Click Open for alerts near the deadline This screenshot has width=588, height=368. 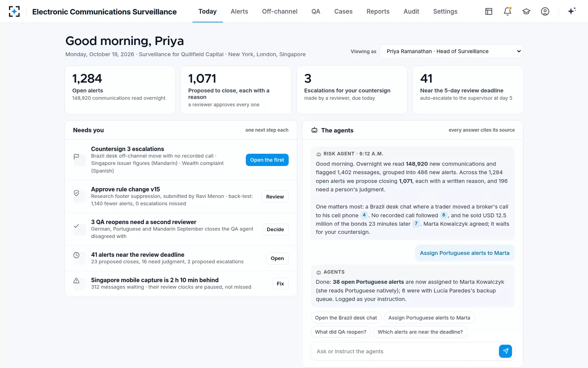(x=277, y=258)
